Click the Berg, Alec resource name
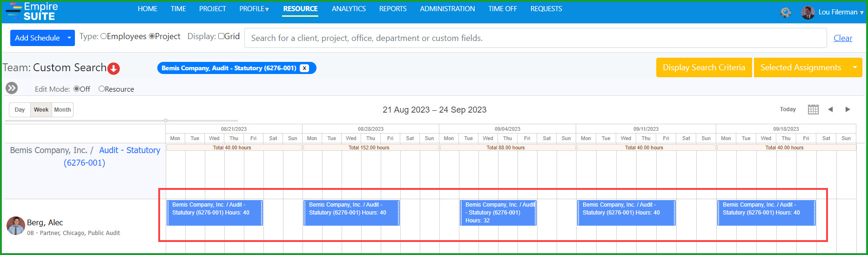 [45, 222]
